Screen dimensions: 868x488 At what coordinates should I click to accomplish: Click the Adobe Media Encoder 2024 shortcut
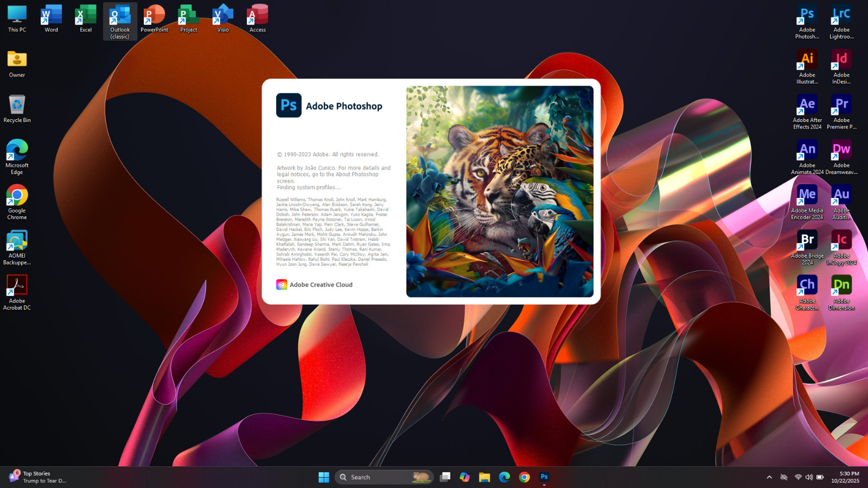pyautogui.click(x=807, y=202)
